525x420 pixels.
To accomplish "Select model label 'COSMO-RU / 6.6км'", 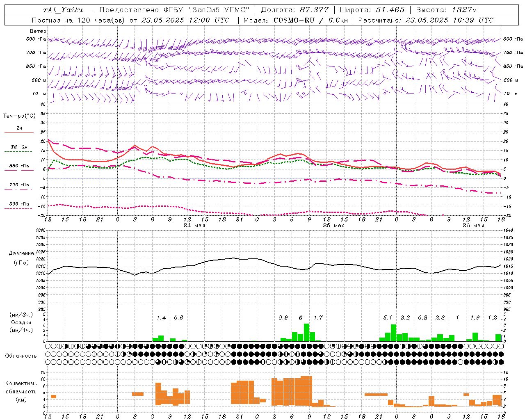I will 310,20.
